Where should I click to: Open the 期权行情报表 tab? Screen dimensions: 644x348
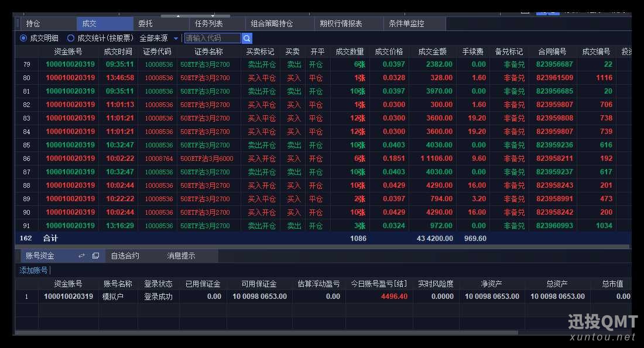pos(341,24)
